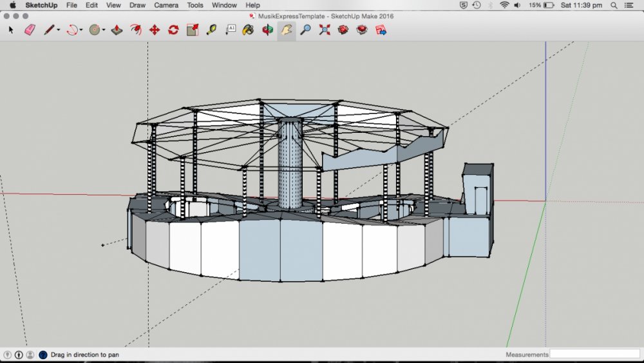Click the Zoom magnifier tool
Viewport: 644px width, 363px height.
point(306,30)
